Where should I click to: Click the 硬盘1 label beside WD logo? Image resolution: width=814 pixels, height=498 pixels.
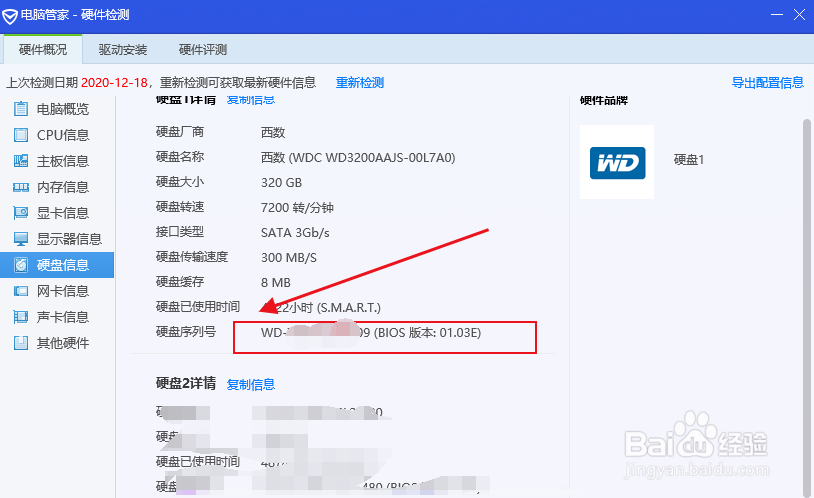(x=688, y=160)
